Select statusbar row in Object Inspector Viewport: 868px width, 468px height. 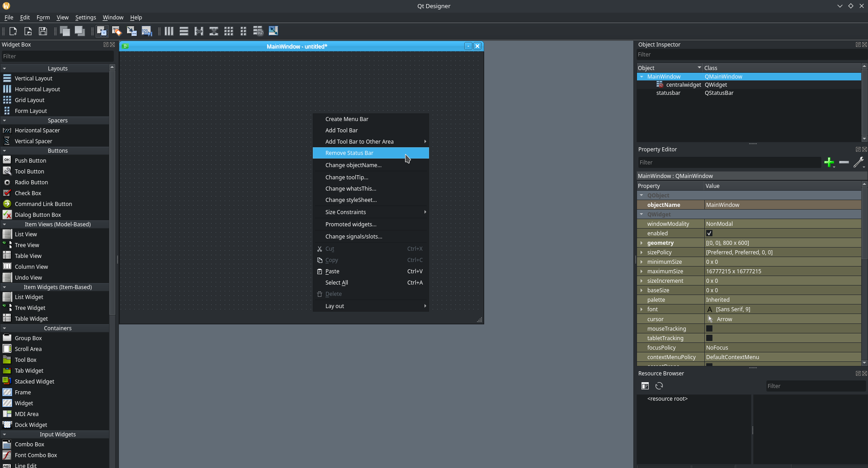pyautogui.click(x=749, y=93)
